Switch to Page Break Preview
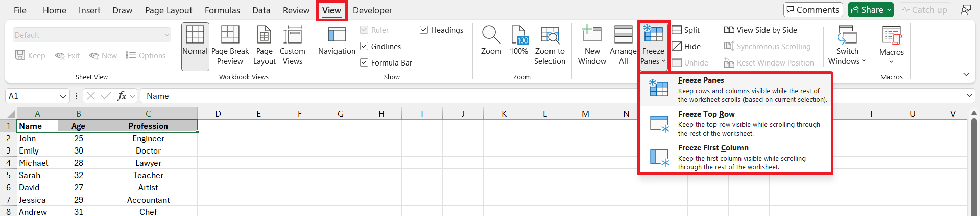Viewport: 980px width, 216px height. pyautogui.click(x=230, y=46)
